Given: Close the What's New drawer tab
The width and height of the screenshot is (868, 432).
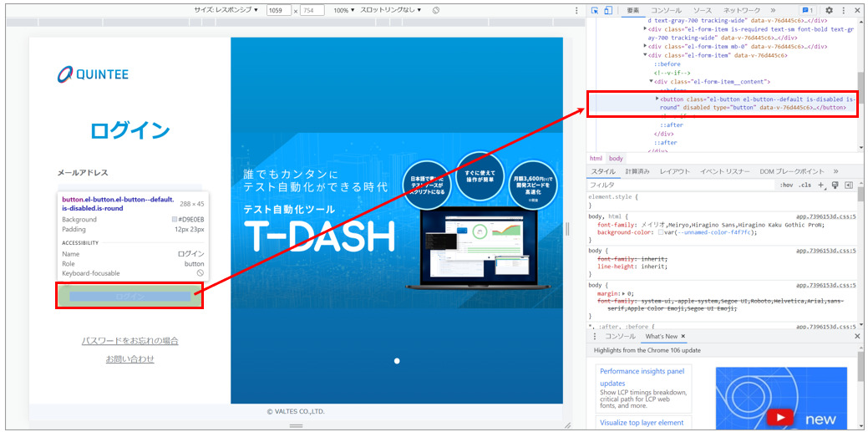Looking at the screenshot, I should [683, 336].
